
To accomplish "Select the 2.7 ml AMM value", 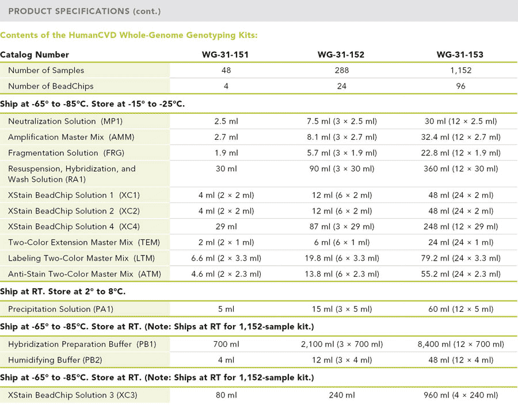I will (x=226, y=137).
